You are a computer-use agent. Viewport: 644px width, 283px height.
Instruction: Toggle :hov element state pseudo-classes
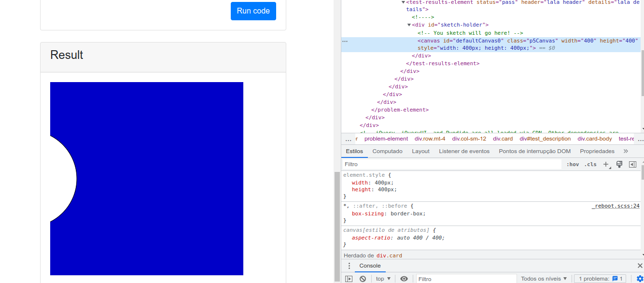[x=572, y=164]
